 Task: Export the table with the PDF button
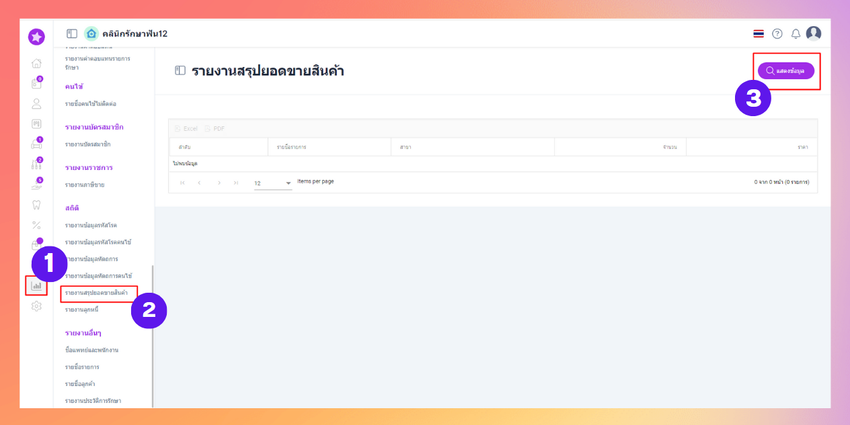point(215,128)
